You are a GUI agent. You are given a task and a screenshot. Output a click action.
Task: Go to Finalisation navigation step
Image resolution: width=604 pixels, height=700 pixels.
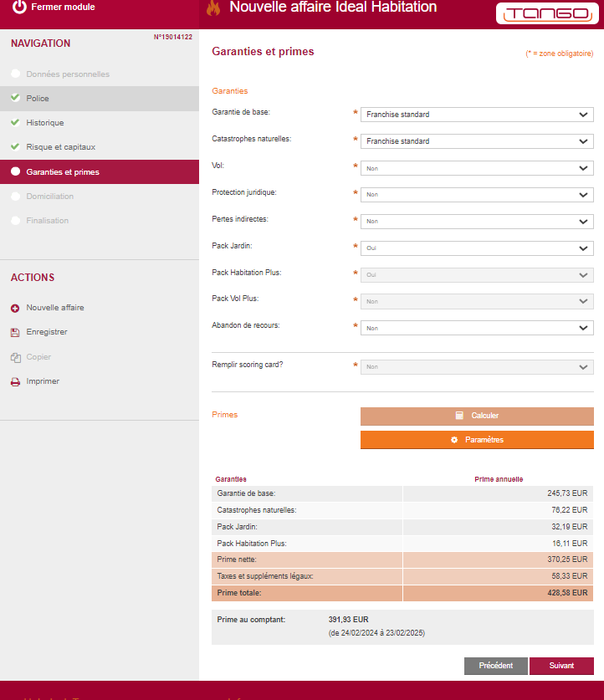pos(99,221)
